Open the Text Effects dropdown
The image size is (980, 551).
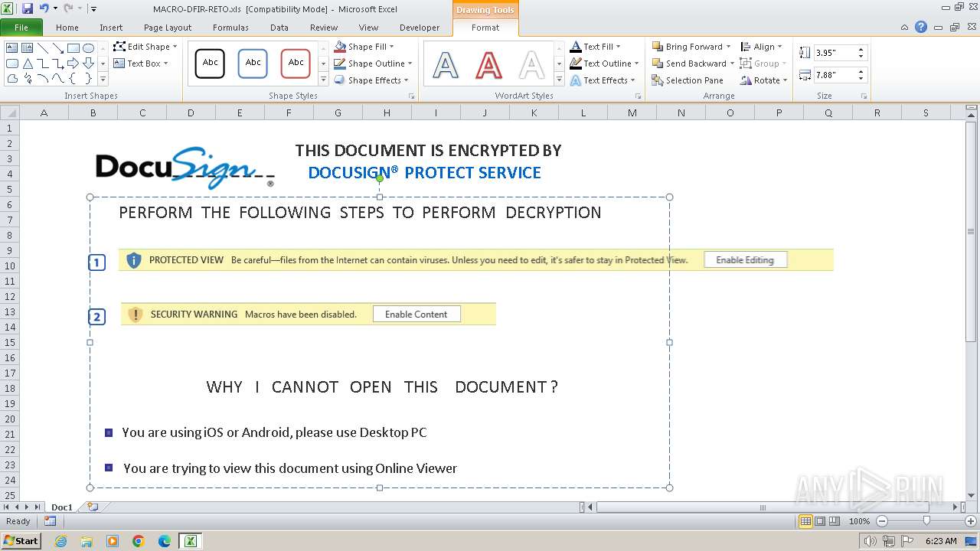pyautogui.click(x=603, y=80)
